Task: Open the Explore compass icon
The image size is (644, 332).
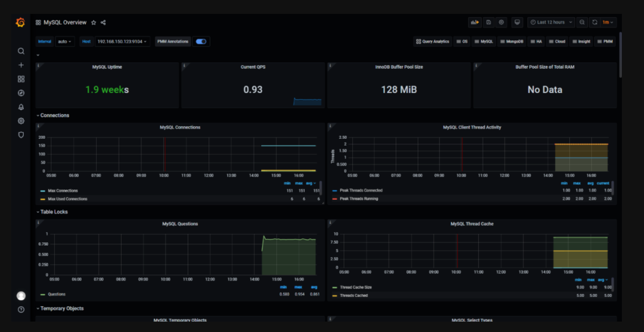Action: pos(21,93)
